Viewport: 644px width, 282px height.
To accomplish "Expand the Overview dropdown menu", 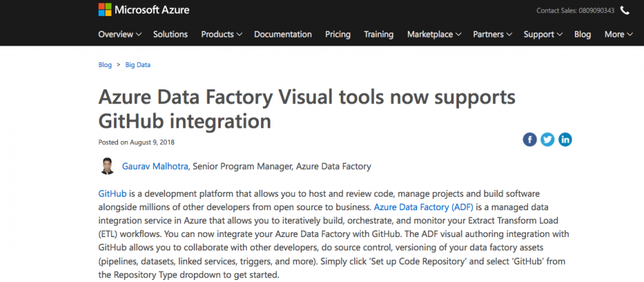I will pyautogui.click(x=120, y=34).
